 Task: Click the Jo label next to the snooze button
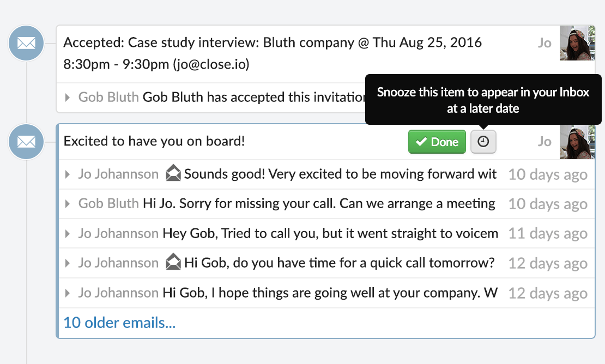click(x=544, y=142)
